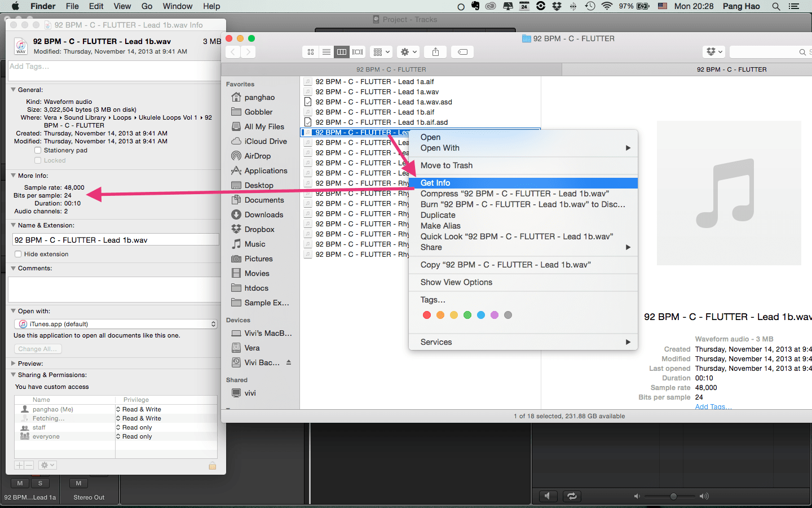Choose Get Info from the context menu
Image resolution: width=812 pixels, height=508 pixels.
tap(523, 183)
